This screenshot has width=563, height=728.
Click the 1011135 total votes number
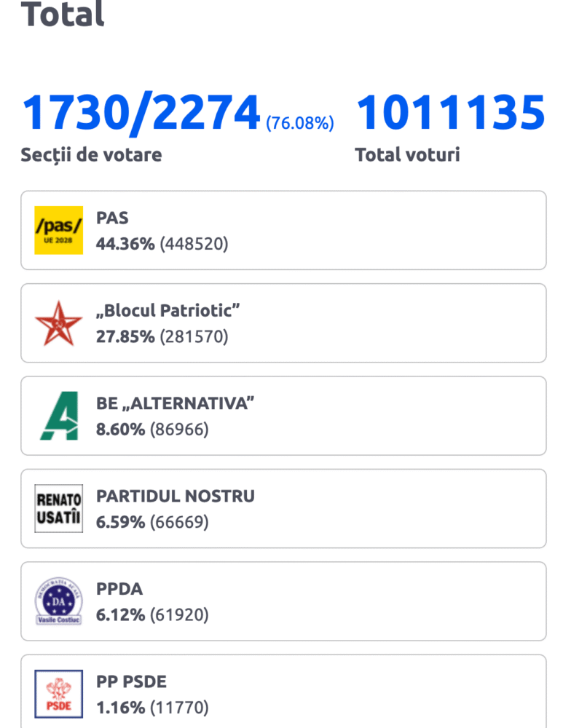click(x=451, y=112)
